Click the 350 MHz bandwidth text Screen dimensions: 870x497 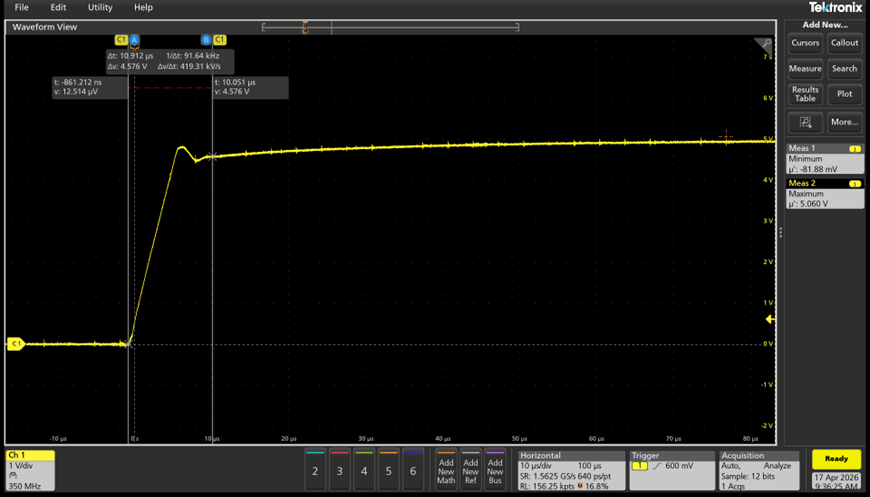coord(24,486)
